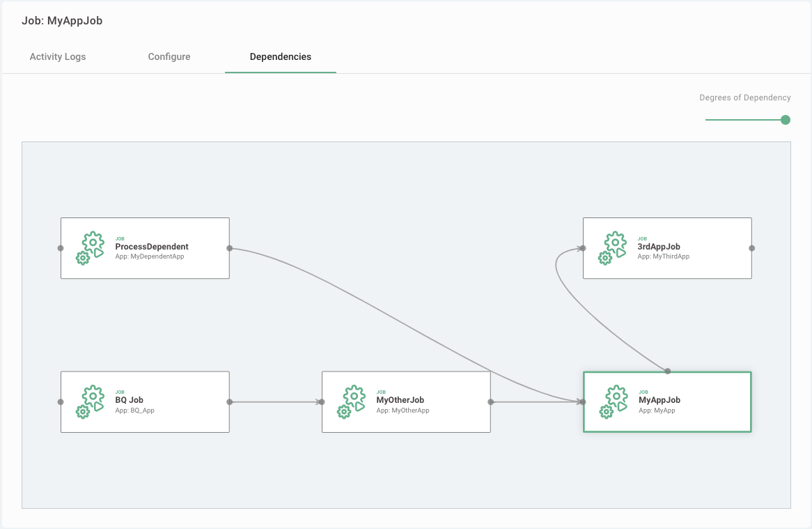
Task: Click the BQ Job gear icon
Action: pos(91,402)
